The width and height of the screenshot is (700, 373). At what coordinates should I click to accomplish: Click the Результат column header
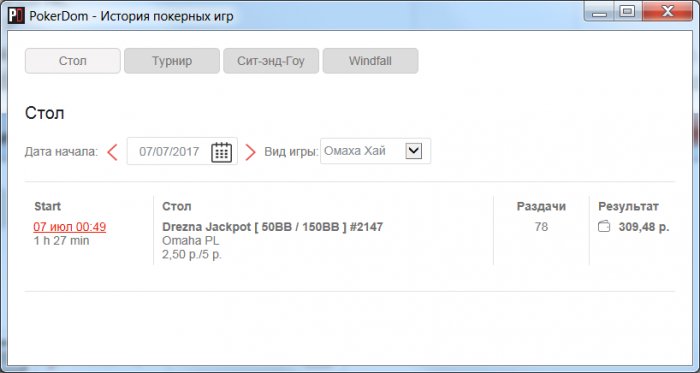628,207
